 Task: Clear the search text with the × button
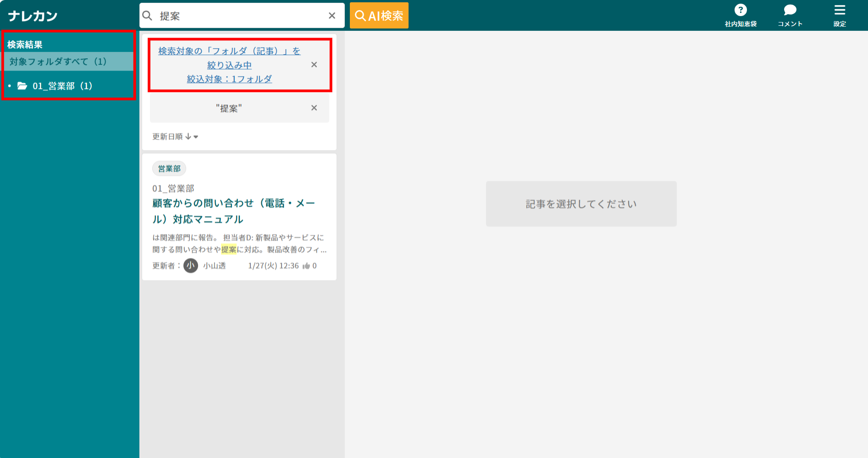332,15
